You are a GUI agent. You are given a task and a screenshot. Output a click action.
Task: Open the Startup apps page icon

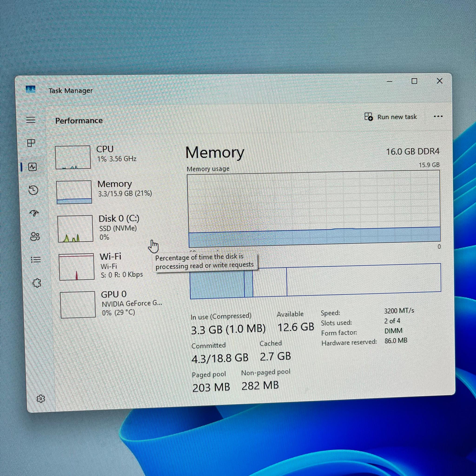34,213
